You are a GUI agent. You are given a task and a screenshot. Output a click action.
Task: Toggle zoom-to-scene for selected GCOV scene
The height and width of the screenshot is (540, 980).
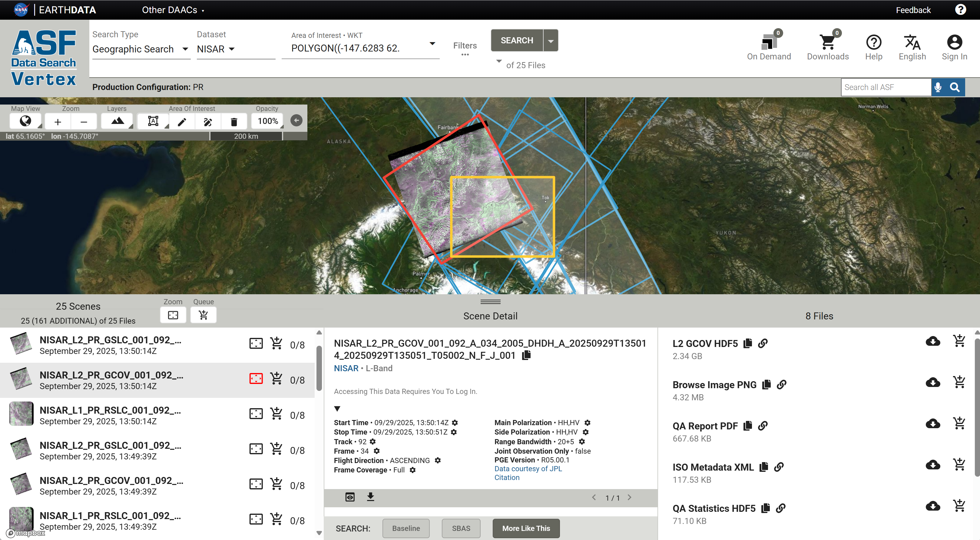click(x=256, y=379)
